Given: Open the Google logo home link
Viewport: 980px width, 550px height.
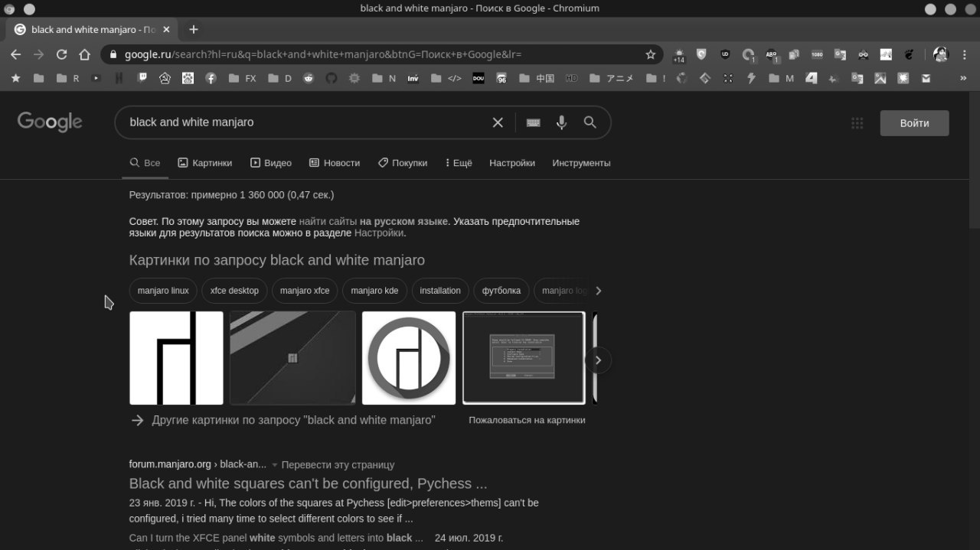Looking at the screenshot, I should pyautogui.click(x=50, y=122).
